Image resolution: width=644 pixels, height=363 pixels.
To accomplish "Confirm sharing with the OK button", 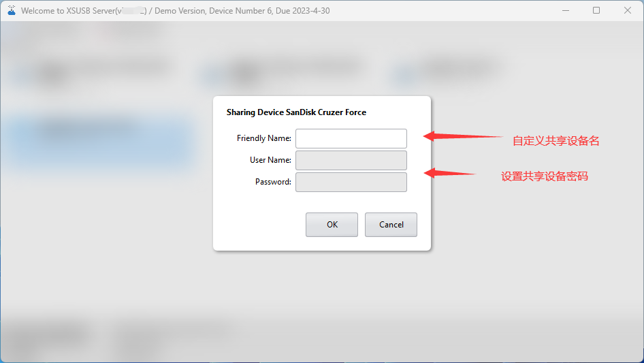I will click(332, 225).
